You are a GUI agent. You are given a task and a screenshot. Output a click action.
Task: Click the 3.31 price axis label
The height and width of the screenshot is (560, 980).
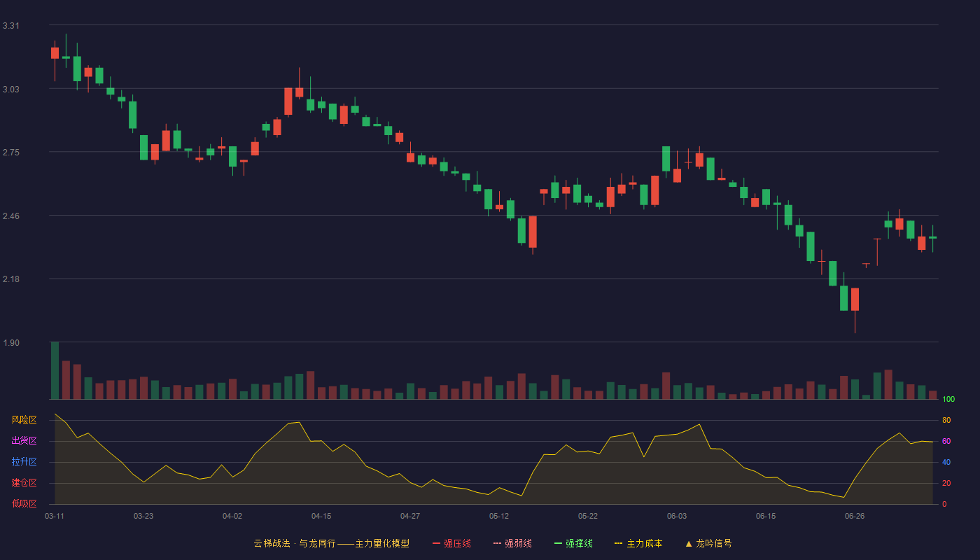click(x=11, y=26)
